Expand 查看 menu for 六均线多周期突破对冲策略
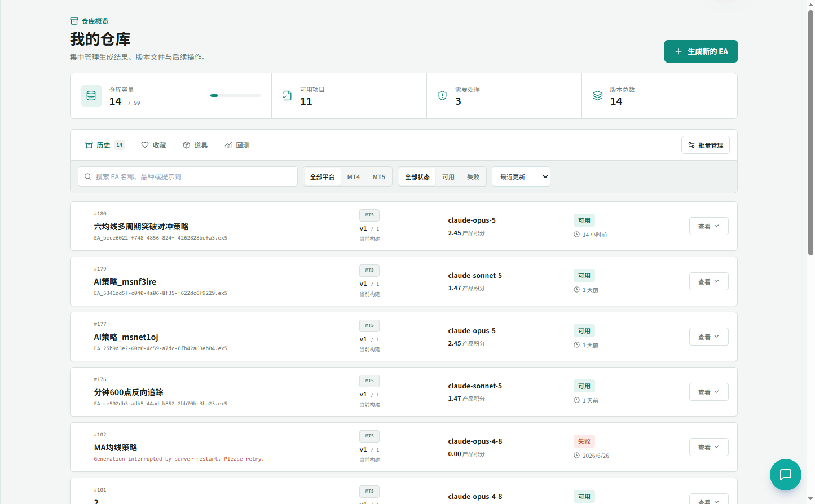Screen dimensions: 815x504 click(709, 226)
